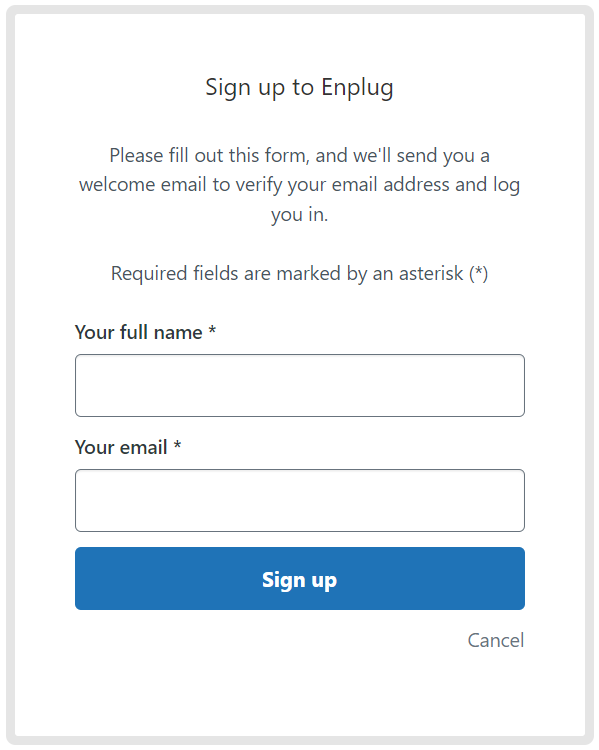Viewport: 599px width, 750px height.
Task: Click the word 'name' in the first label
Action: tap(178, 332)
